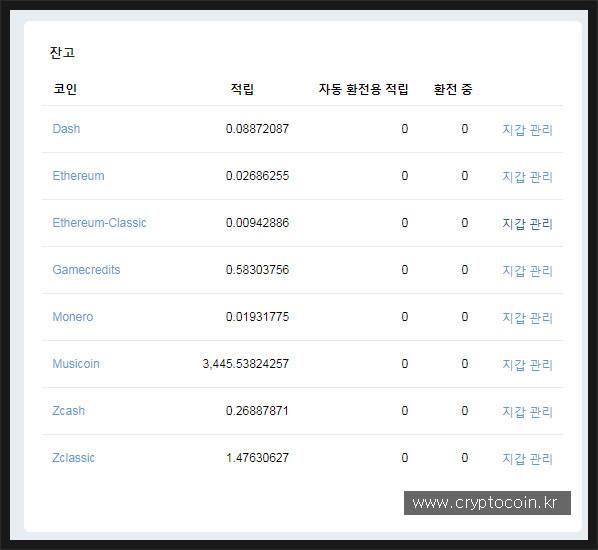Open the Musicoin coin link
This screenshot has height=550, width=598.
tap(76, 363)
